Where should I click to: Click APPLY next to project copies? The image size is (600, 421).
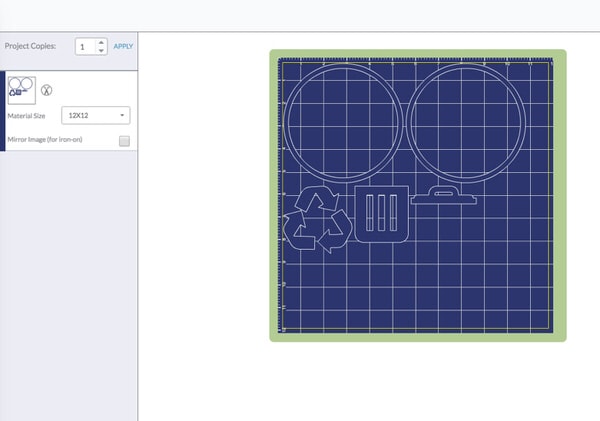click(x=123, y=47)
